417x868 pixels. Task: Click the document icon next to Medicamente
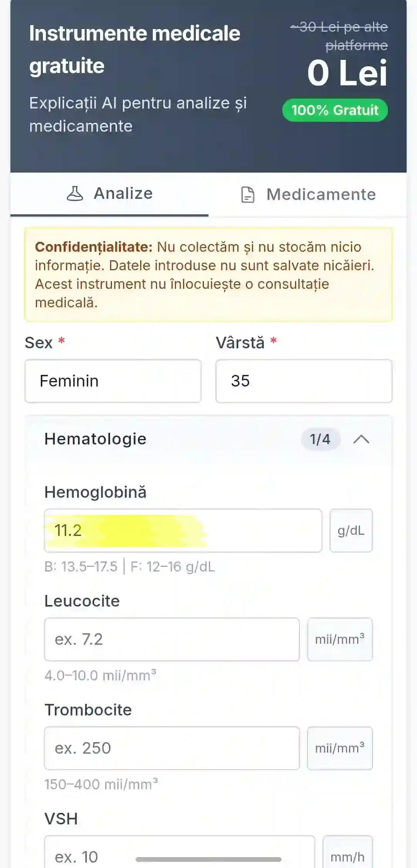point(247,195)
